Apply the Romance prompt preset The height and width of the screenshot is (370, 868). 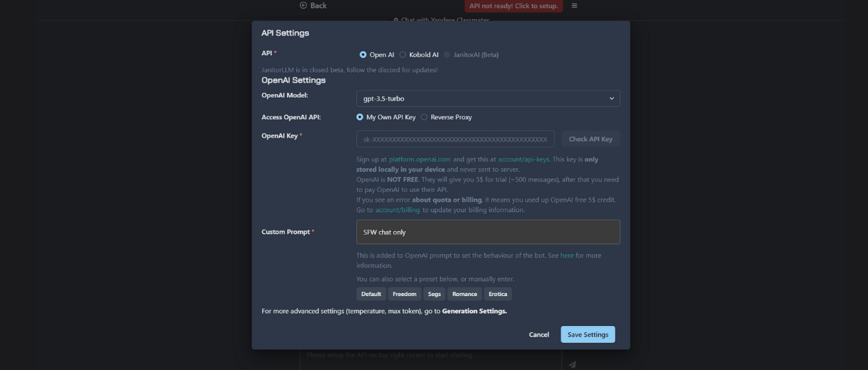pyautogui.click(x=464, y=294)
